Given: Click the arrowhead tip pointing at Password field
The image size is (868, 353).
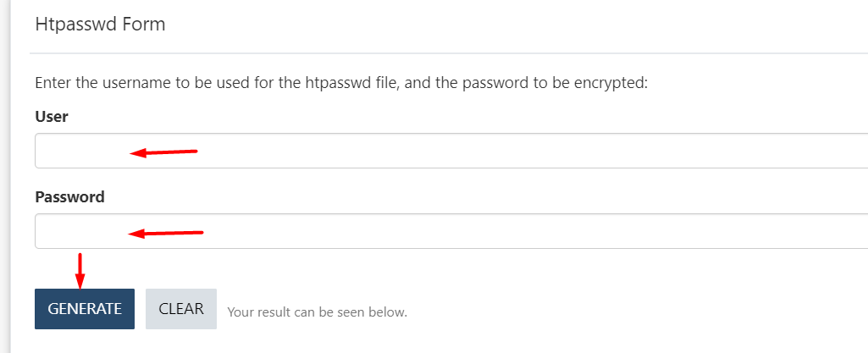Looking at the screenshot, I should (x=134, y=234).
